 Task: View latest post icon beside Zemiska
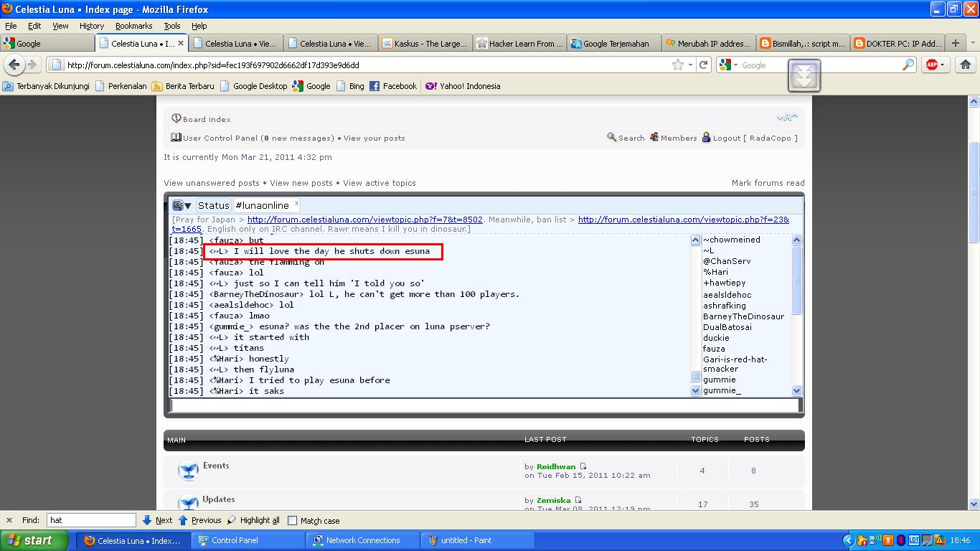pos(578,500)
